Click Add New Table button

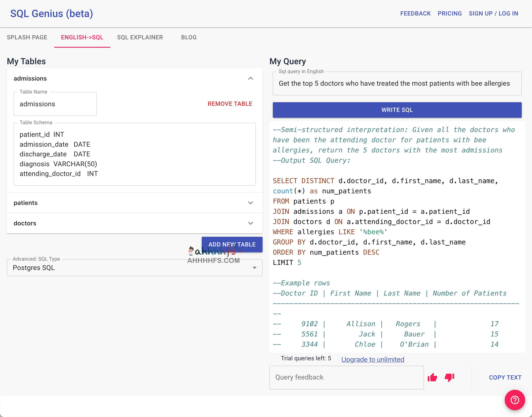[x=232, y=244]
